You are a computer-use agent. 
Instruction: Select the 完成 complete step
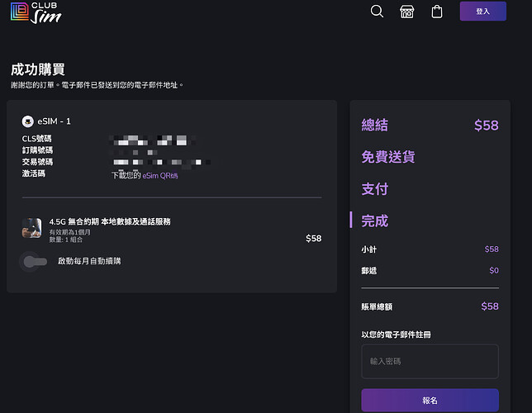[374, 221]
